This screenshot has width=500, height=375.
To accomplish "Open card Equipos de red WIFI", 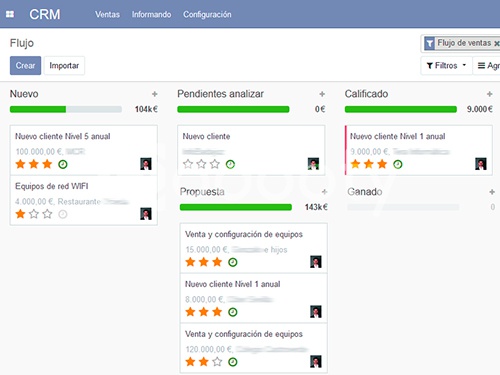I will click(84, 200).
